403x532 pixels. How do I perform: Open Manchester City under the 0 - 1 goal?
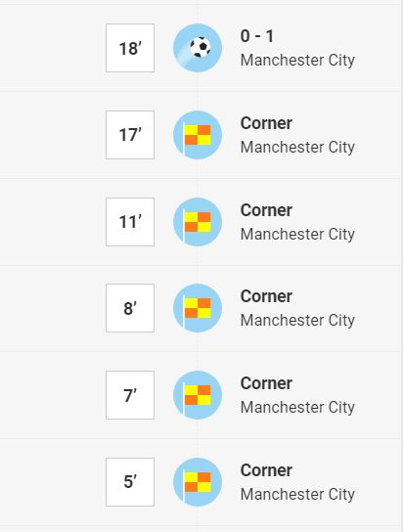coord(297,61)
